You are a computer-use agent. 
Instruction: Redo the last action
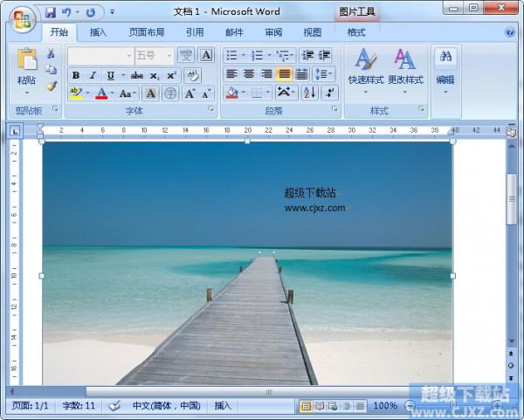(x=91, y=13)
